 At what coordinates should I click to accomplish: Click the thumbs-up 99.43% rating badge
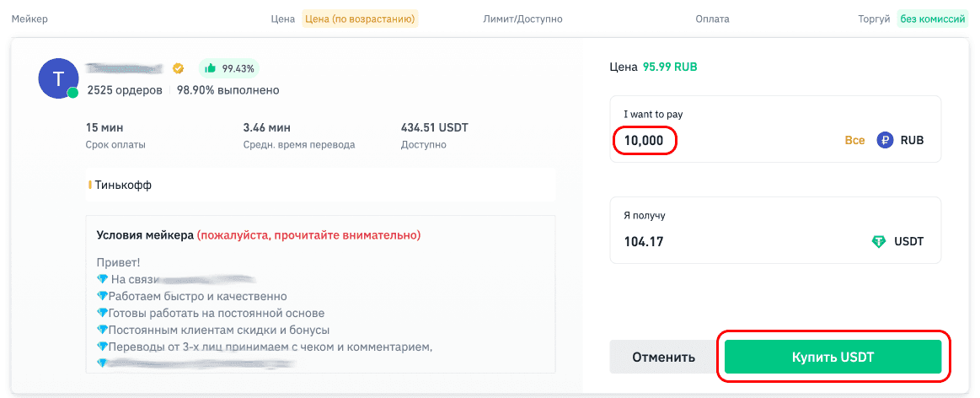point(228,67)
